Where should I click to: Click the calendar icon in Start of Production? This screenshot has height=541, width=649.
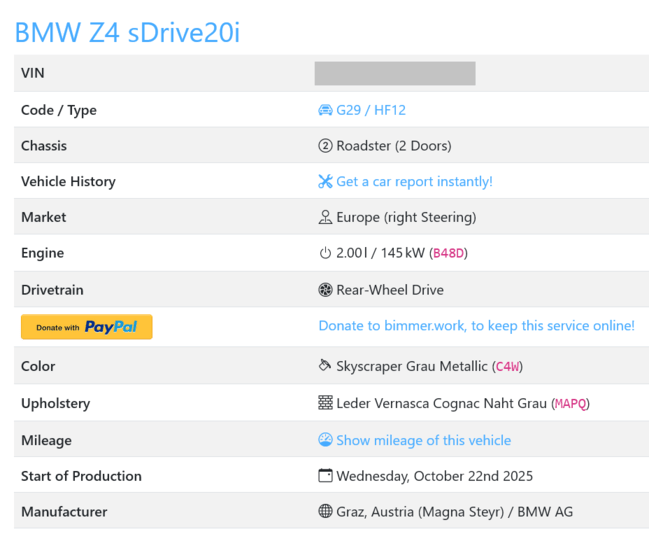coord(325,476)
